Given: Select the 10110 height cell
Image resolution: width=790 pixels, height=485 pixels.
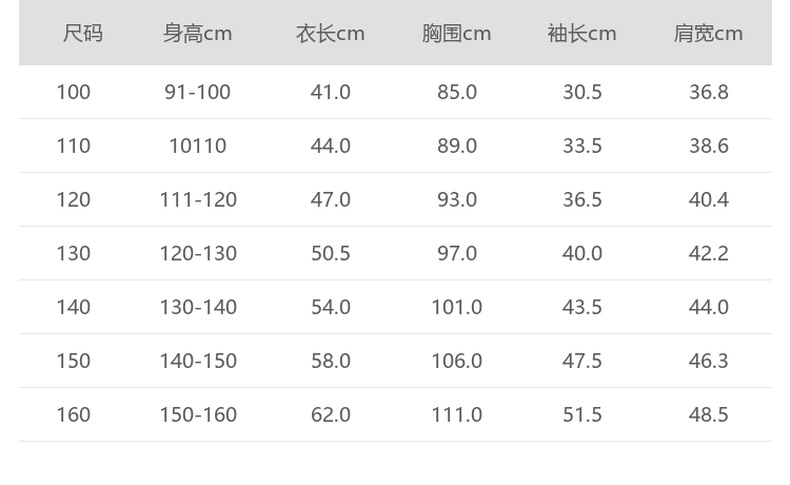Looking at the screenshot, I should (x=198, y=146).
